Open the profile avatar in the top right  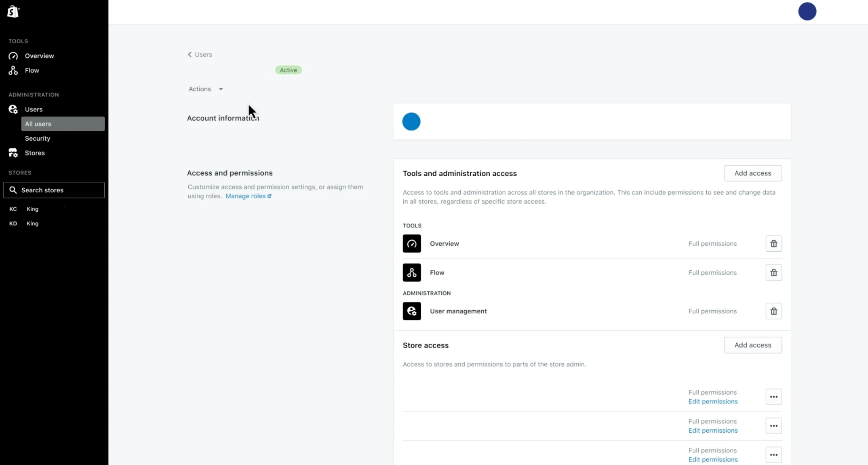pos(807,11)
